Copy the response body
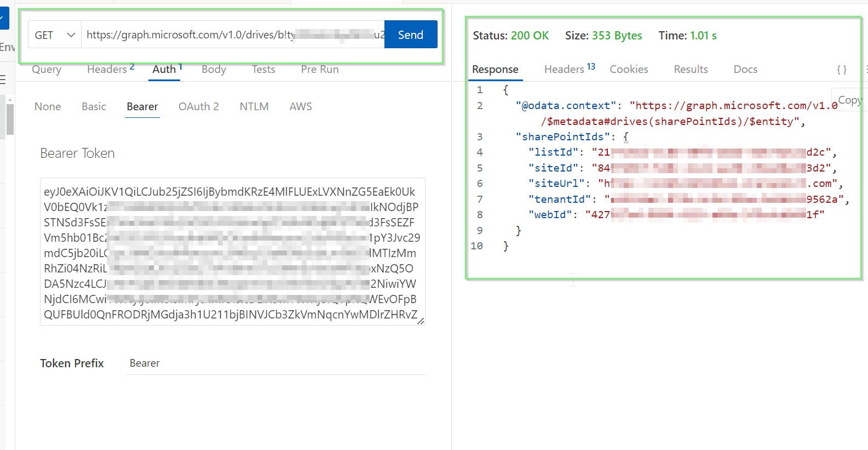868x450 pixels. coord(849,100)
